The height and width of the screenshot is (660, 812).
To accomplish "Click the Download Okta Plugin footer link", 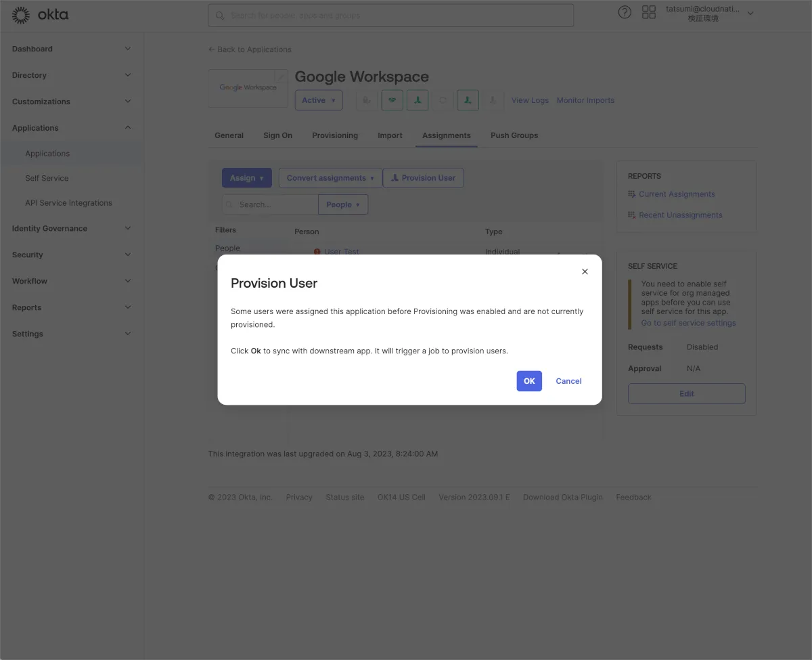I will click(x=563, y=497).
